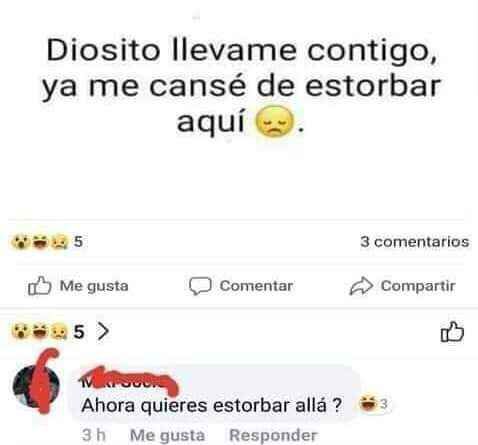The height and width of the screenshot is (445, 478).
Task: Click the thumbs-up icon beside Me gusta
Action: pyautogui.click(x=40, y=286)
